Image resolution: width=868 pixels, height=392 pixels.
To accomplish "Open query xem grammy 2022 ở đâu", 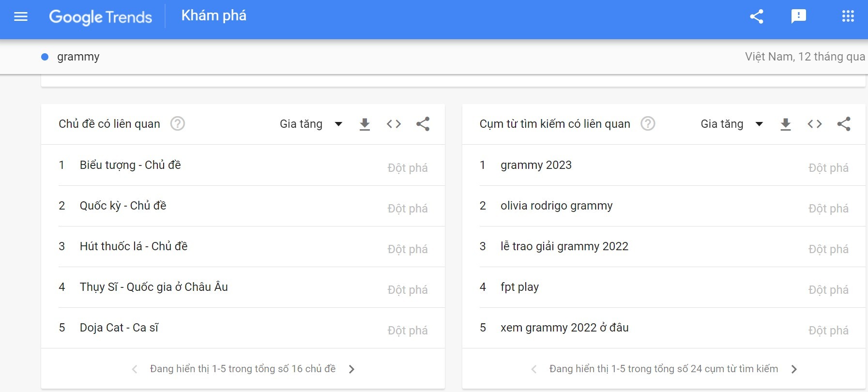I will (x=564, y=328).
